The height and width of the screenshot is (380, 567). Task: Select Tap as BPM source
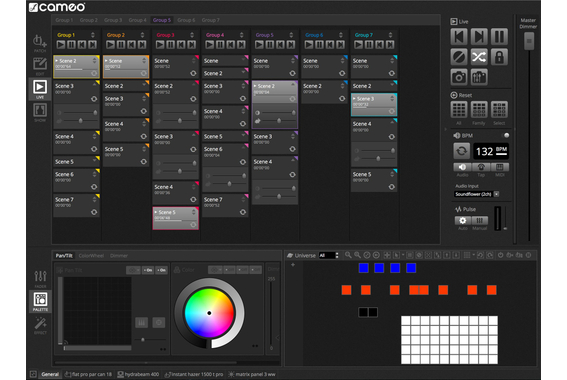[481, 167]
